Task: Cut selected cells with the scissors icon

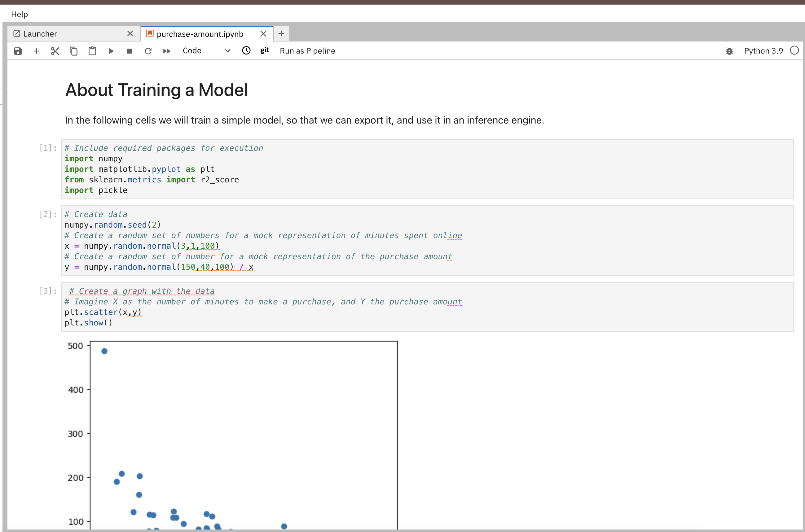Action: [55, 51]
